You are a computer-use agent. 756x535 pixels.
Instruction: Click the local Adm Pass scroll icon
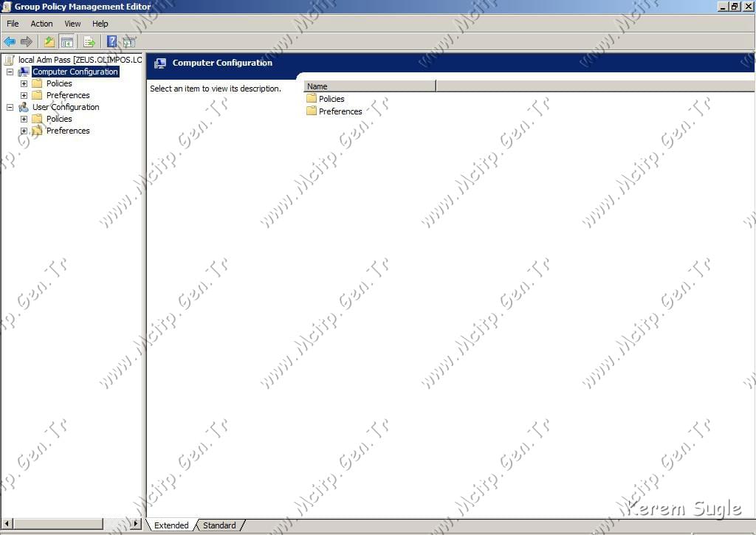[x=9, y=60]
